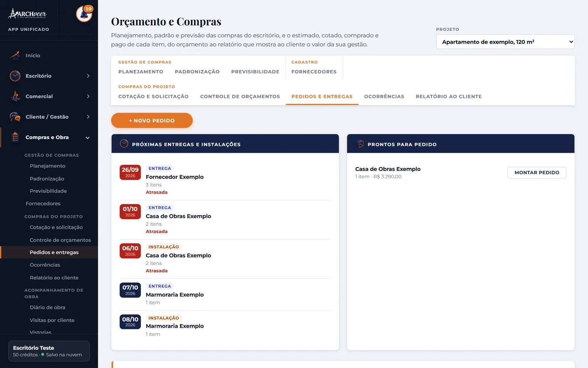Image resolution: width=588 pixels, height=368 pixels.
Task: Click the + Novo Pedido button
Action: point(152,120)
